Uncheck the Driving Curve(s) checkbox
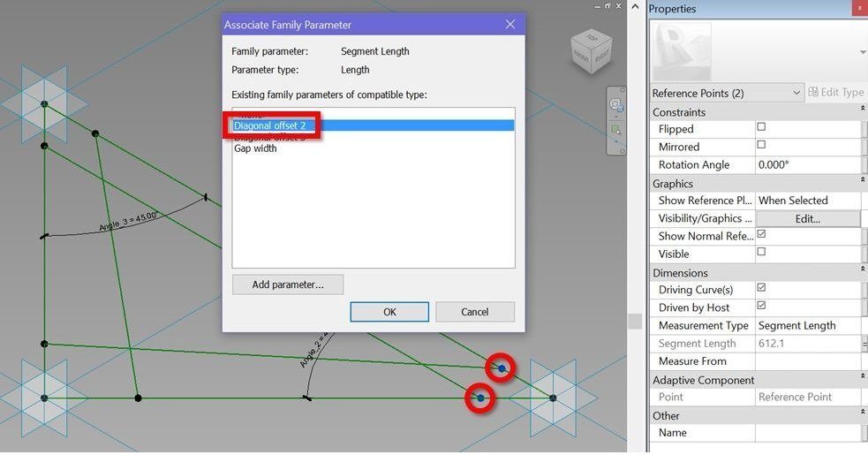Viewport: 868px width, 455px height. (x=761, y=288)
